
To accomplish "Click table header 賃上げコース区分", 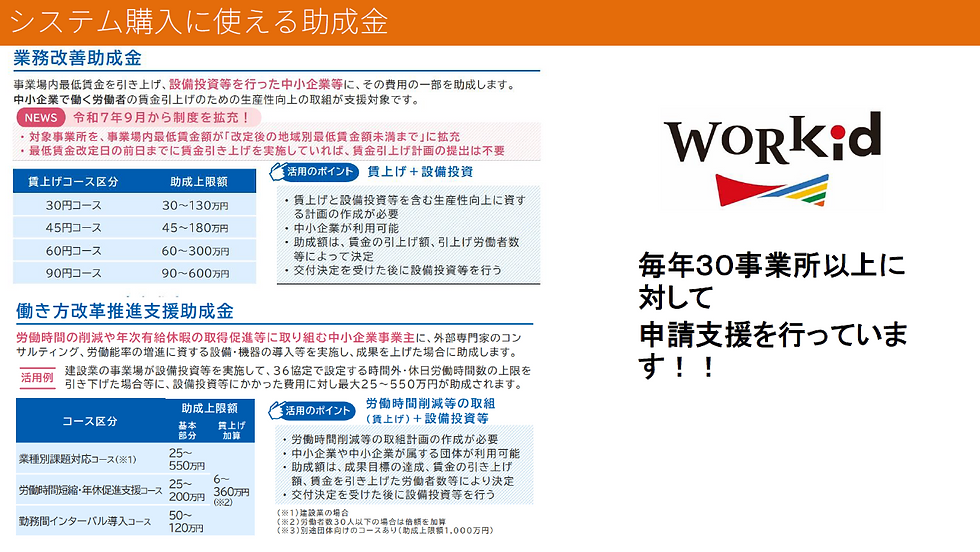I will 72,182.
